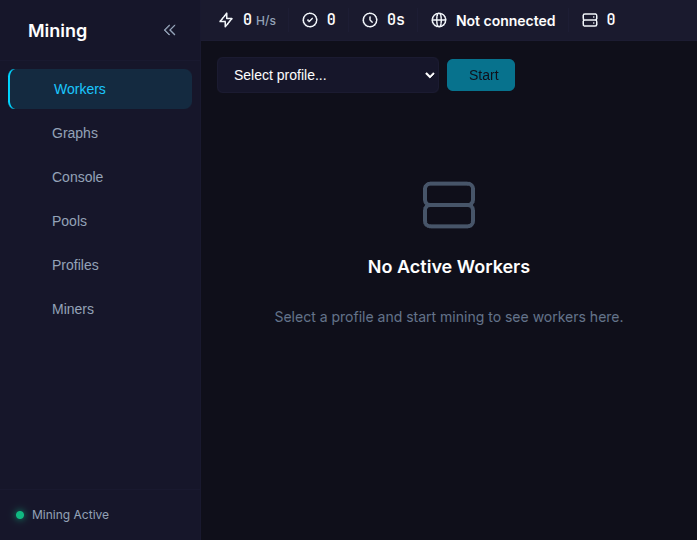The height and width of the screenshot is (540, 697).
Task: Open the Graphs section
Action: click(x=75, y=133)
